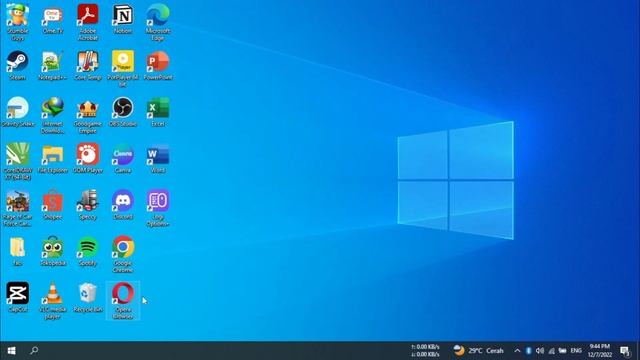Select the Recycle Bin

pyautogui.click(x=88, y=297)
